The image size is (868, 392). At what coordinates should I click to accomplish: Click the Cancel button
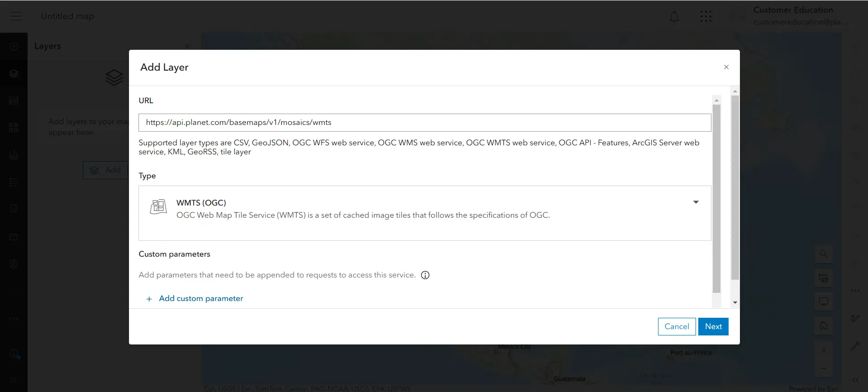pos(677,326)
